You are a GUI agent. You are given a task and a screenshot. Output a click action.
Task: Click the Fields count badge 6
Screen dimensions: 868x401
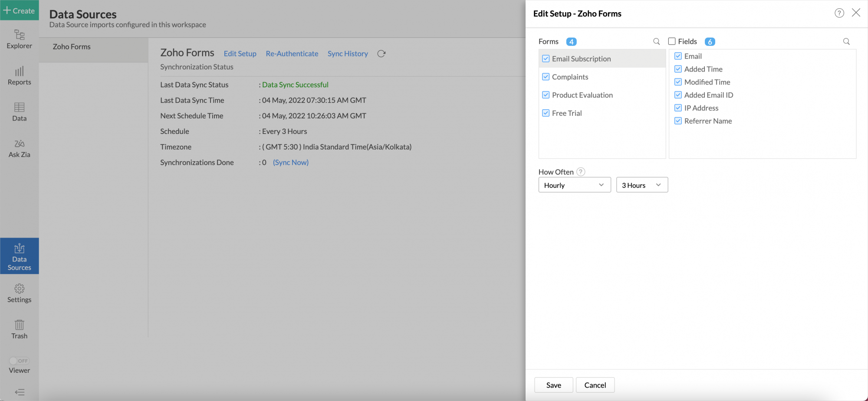pos(710,42)
